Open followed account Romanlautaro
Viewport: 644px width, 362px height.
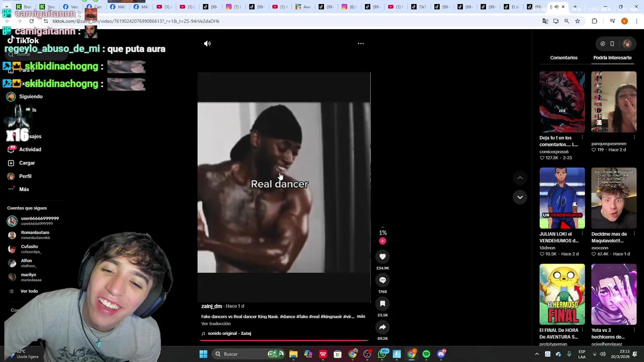pyautogui.click(x=29, y=235)
